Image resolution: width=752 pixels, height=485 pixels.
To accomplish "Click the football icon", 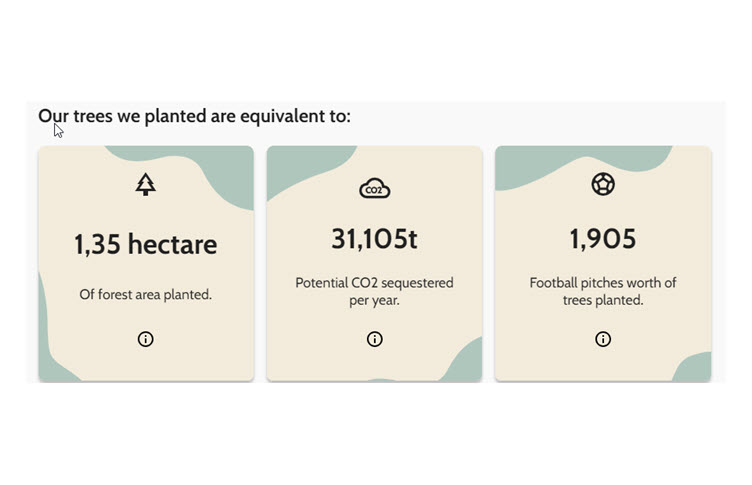I will point(603,184).
